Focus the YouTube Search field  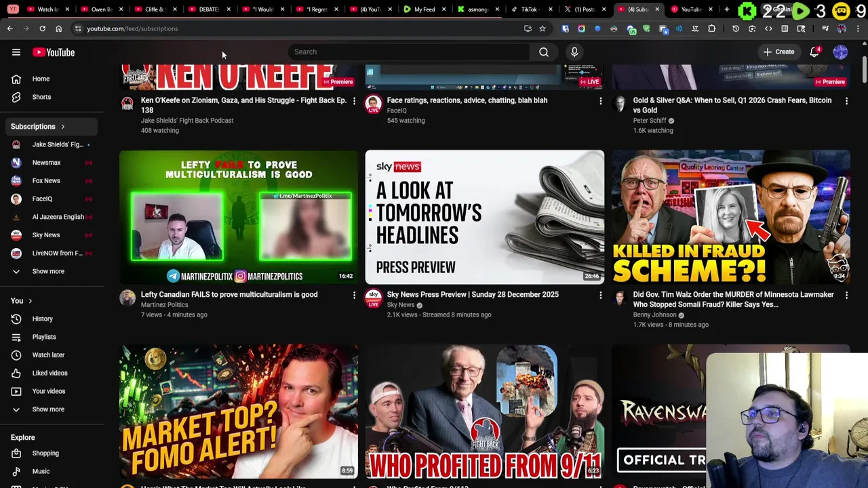click(x=409, y=52)
